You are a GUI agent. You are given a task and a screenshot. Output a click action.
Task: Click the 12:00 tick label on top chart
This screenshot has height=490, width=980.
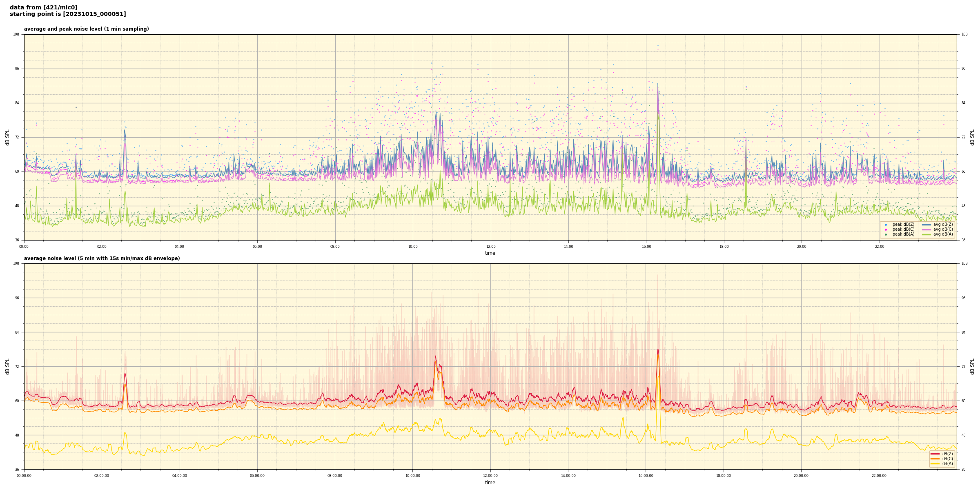[490, 247]
